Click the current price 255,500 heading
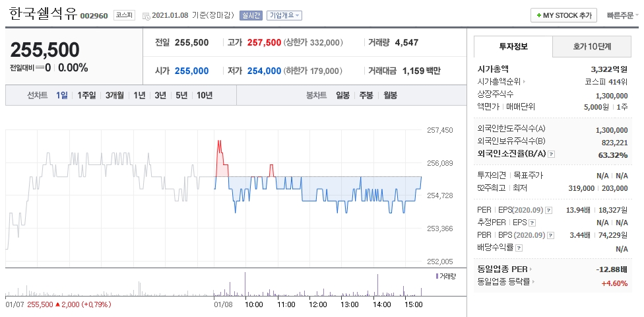 (x=45, y=50)
